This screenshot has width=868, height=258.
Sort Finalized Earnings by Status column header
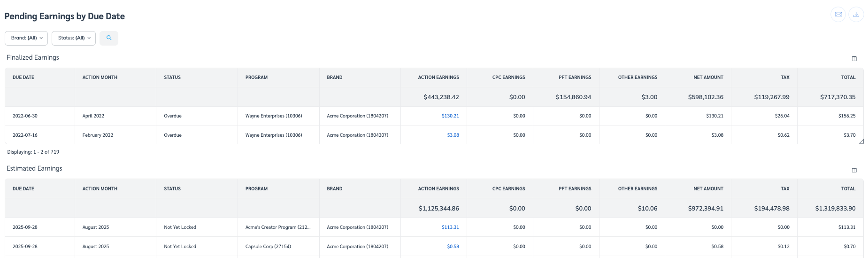(172, 78)
